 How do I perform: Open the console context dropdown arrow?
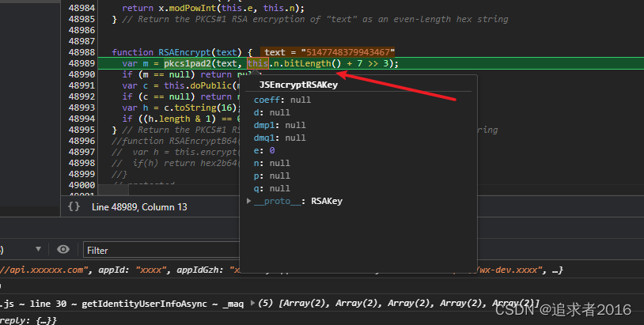[38, 249]
